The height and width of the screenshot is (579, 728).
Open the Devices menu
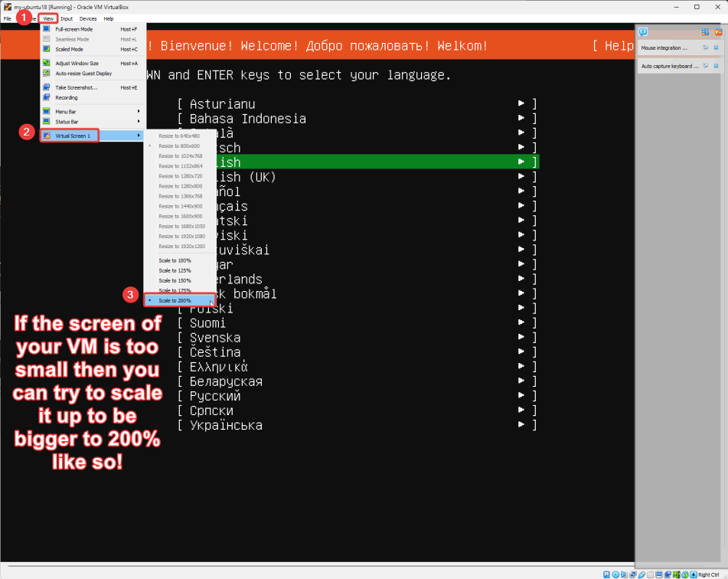pyautogui.click(x=88, y=18)
